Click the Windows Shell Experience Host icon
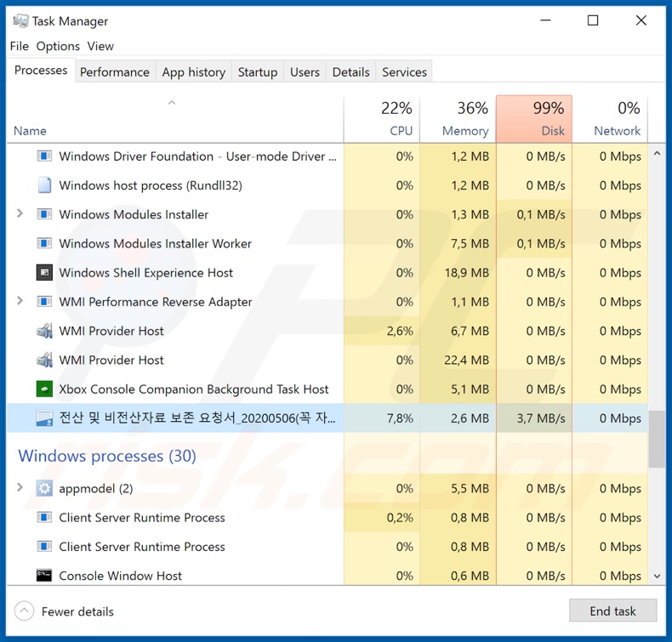 44,273
